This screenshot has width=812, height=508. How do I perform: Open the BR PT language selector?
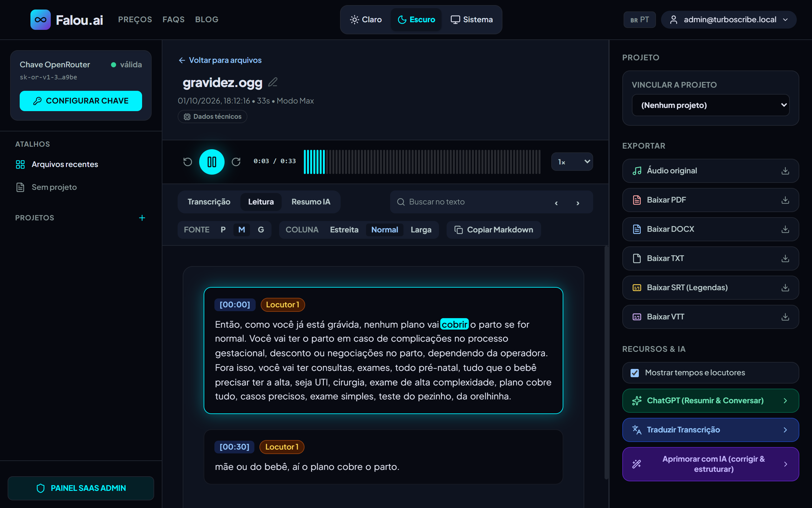coord(639,19)
